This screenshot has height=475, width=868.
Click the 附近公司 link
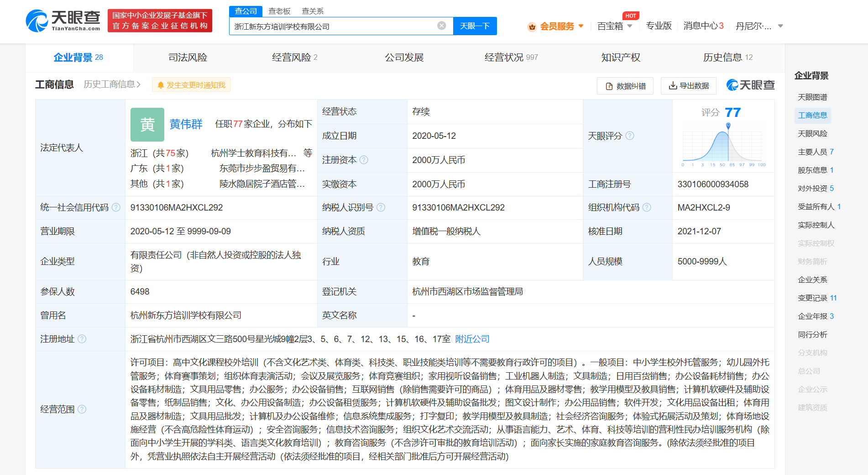coord(472,339)
